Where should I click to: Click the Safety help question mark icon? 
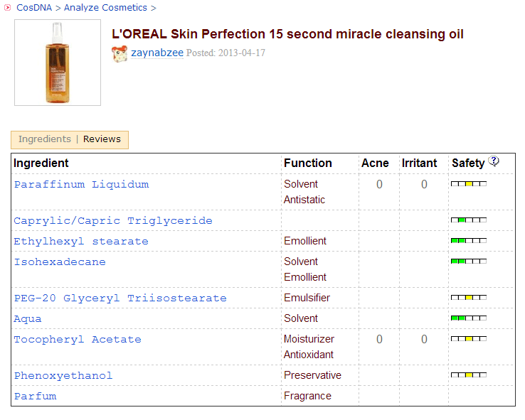point(494,162)
